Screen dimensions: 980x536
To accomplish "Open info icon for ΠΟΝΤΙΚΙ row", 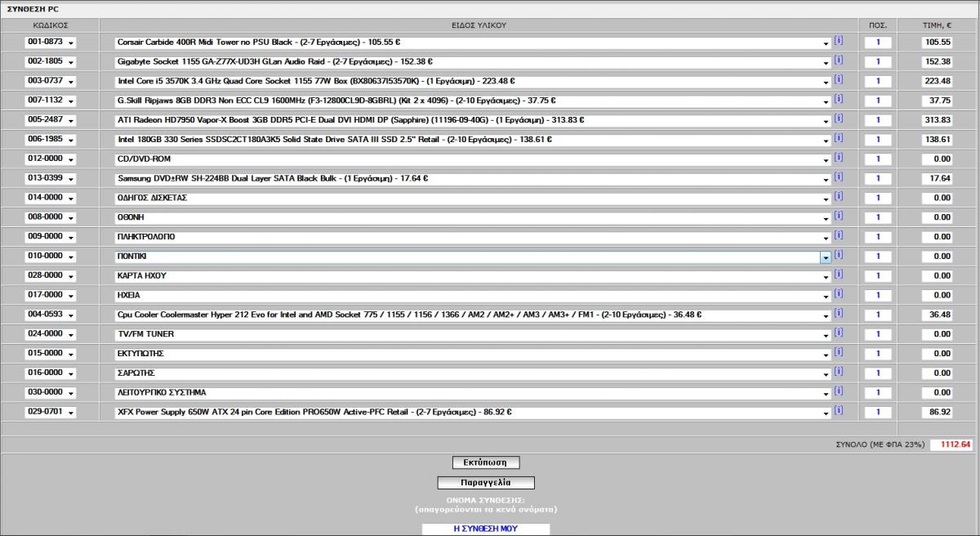I will pyautogui.click(x=838, y=256).
